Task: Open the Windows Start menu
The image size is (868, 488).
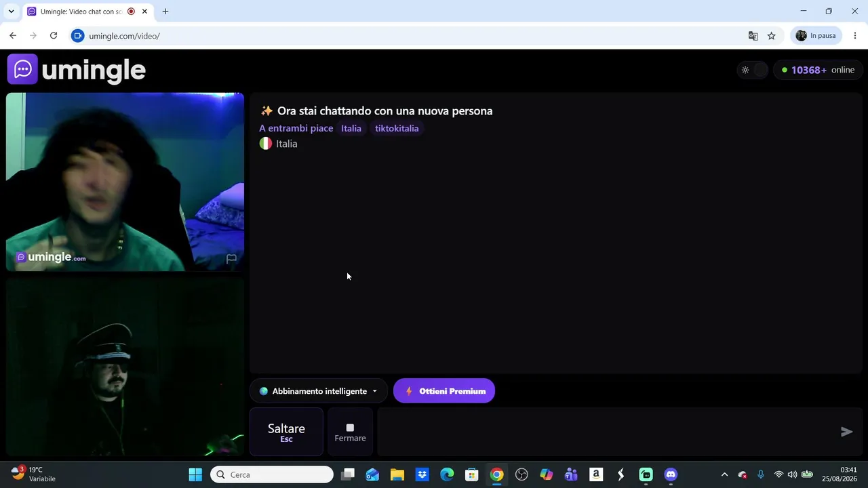Action: pos(195,474)
